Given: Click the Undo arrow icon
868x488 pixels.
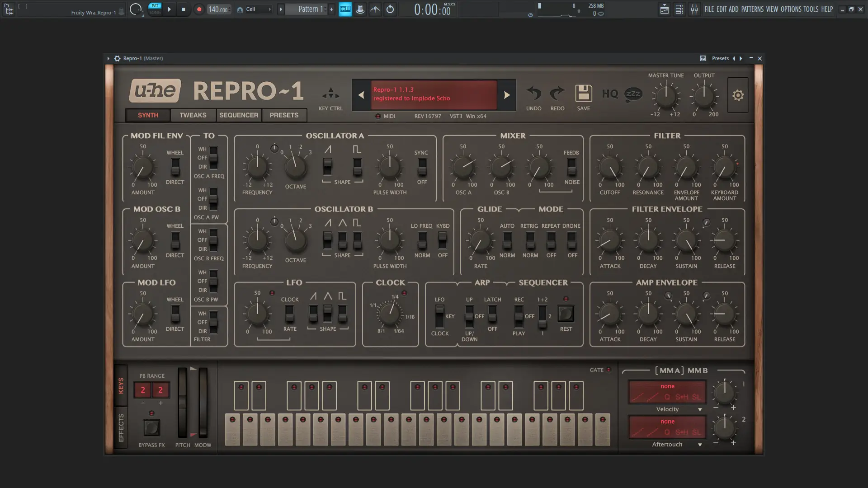Looking at the screenshot, I should click(x=534, y=94).
